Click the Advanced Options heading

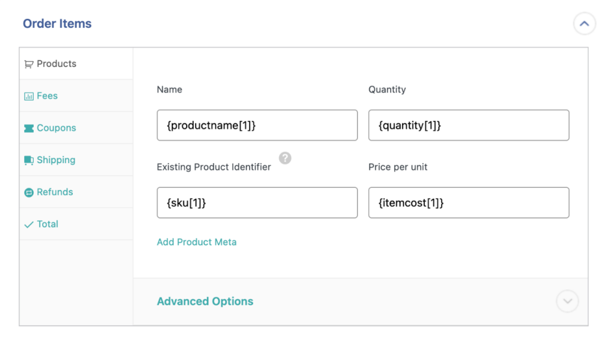click(205, 301)
